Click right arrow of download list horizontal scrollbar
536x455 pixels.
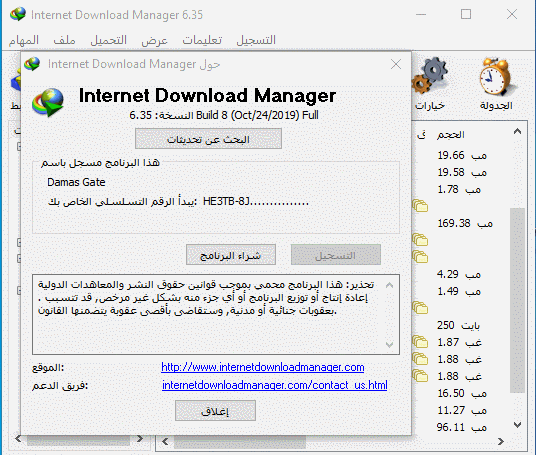point(501,442)
